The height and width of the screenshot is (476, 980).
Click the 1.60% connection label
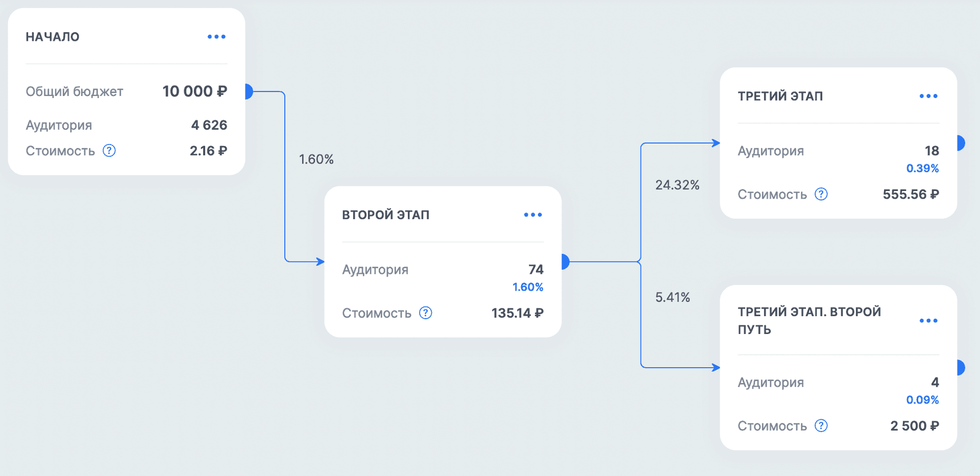click(316, 159)
